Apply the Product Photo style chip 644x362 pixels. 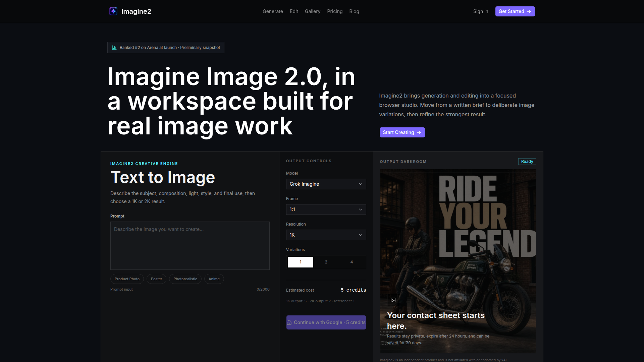[127, 279]
